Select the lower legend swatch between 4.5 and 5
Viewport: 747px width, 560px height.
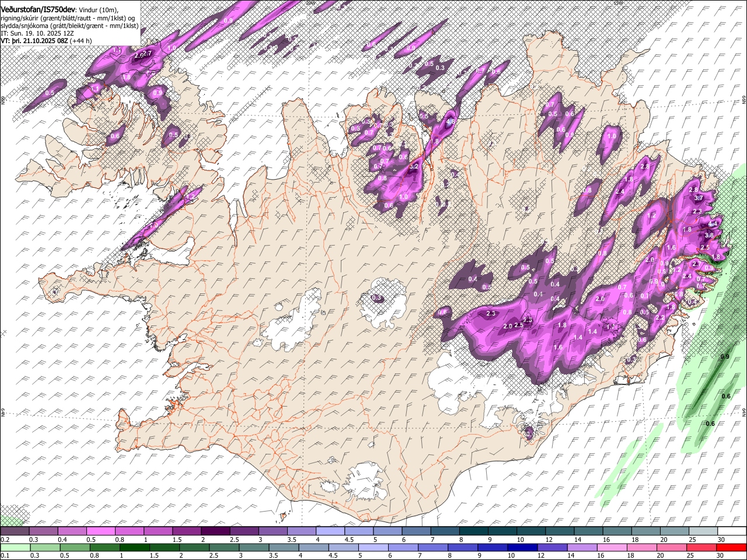344,547
